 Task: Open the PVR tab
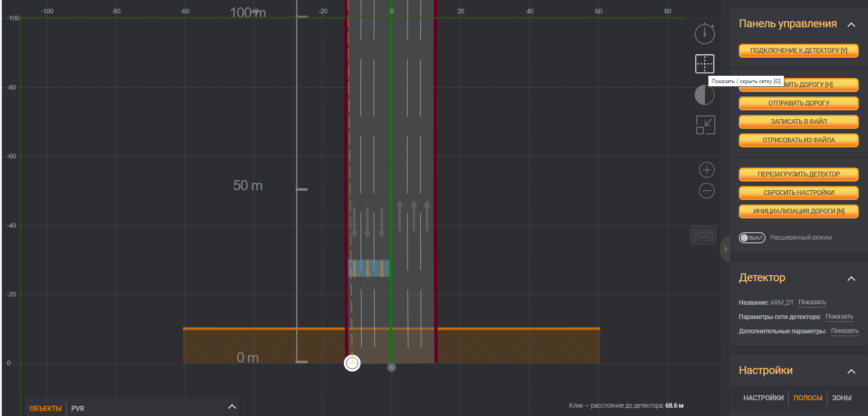pyautogui.click(x=78, y=409)
